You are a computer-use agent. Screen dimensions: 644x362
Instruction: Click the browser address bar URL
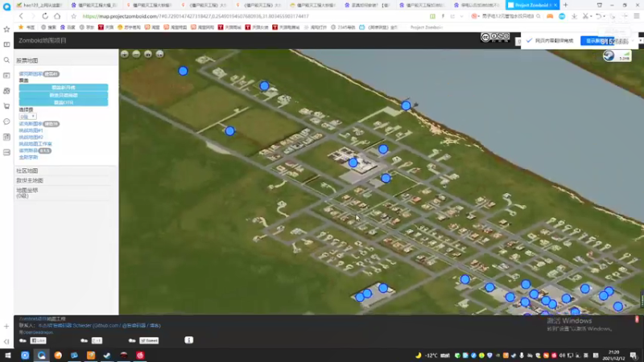coord(196,16)
